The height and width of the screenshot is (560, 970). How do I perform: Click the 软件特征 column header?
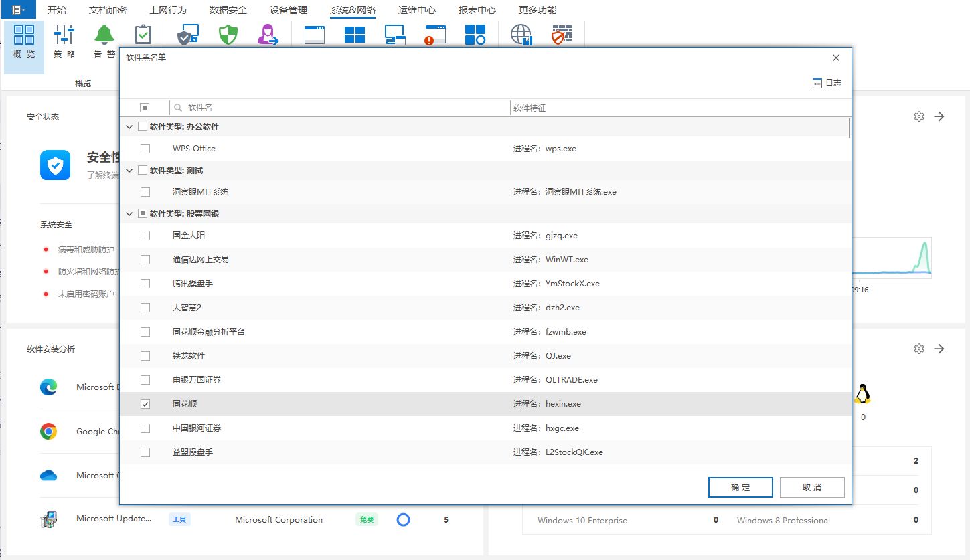(x=679, y=108)
